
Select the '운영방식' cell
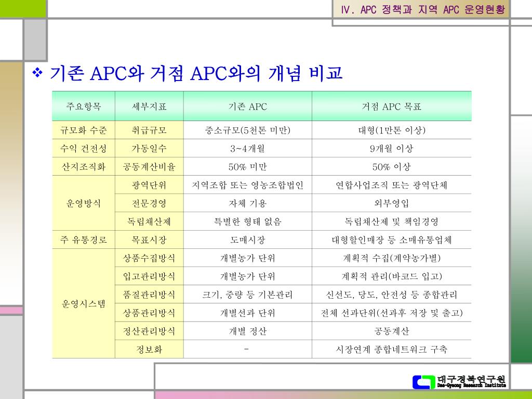[x=84, y=203]
